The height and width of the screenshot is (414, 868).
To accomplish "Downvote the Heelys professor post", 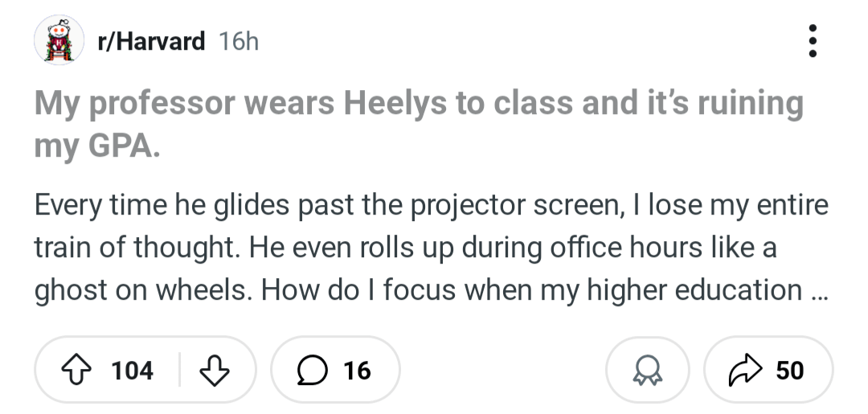I will pyautogui.click(x=215, y=370).
